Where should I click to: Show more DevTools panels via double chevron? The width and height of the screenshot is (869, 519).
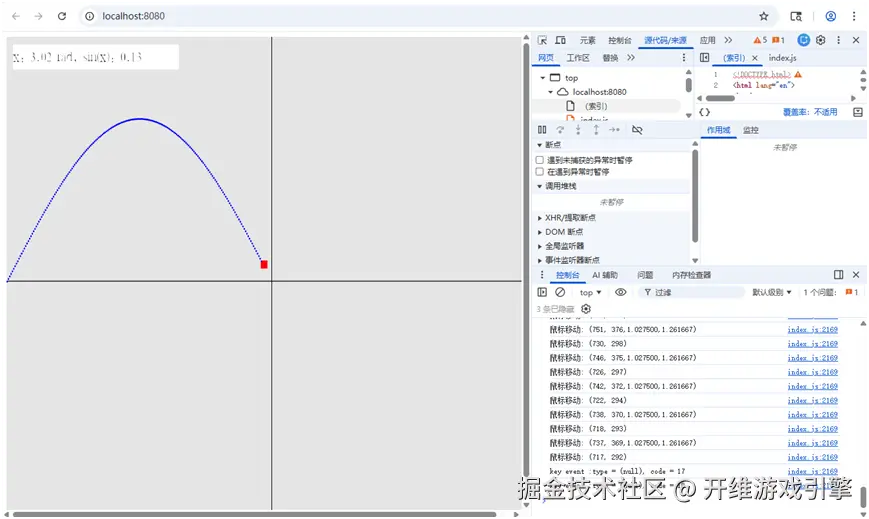click(728, 40)
